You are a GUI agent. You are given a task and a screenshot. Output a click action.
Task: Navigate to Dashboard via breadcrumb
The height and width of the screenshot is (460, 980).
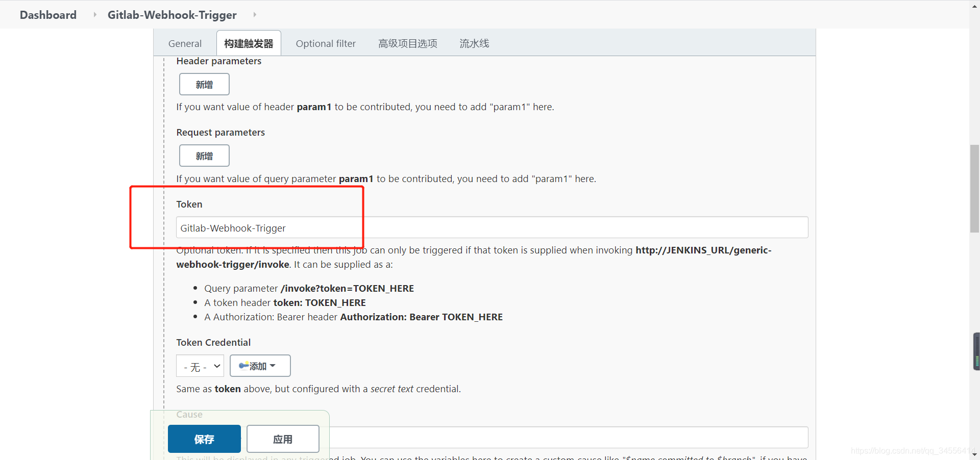[47, 15]
